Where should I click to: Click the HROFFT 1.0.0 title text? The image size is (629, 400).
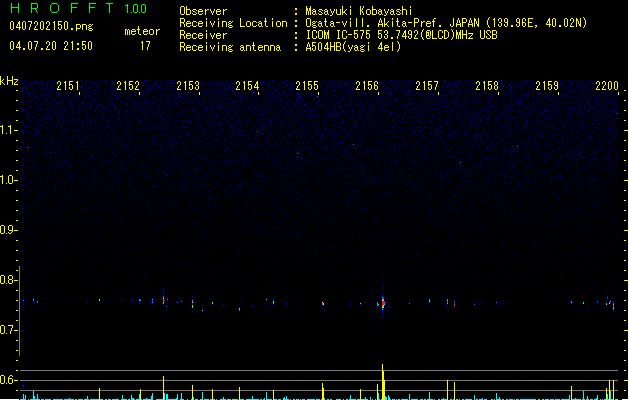(x=79, y=8)
